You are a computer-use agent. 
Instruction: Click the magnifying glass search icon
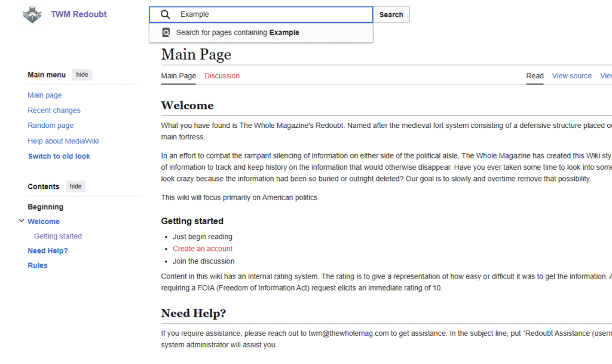(x=166, y=14)
